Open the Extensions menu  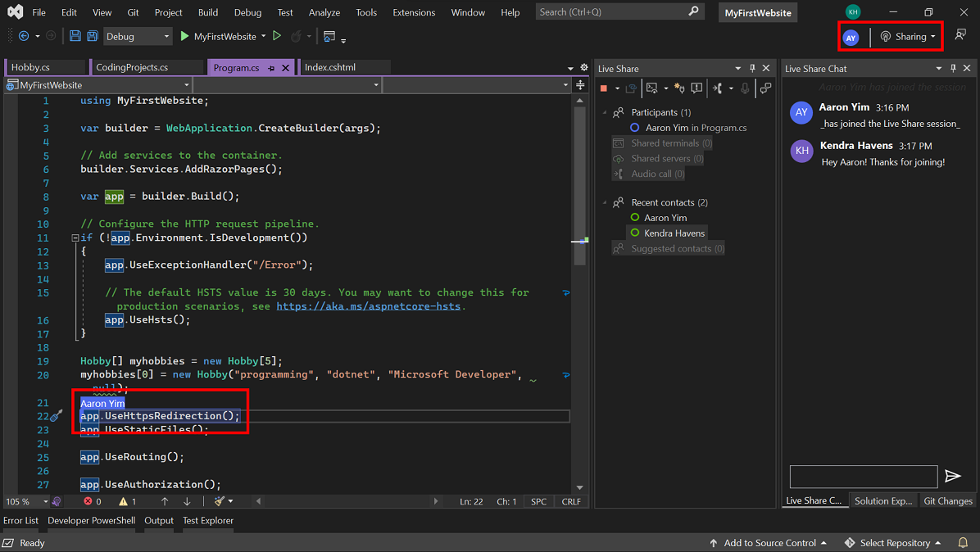click(x=414, y=11)
